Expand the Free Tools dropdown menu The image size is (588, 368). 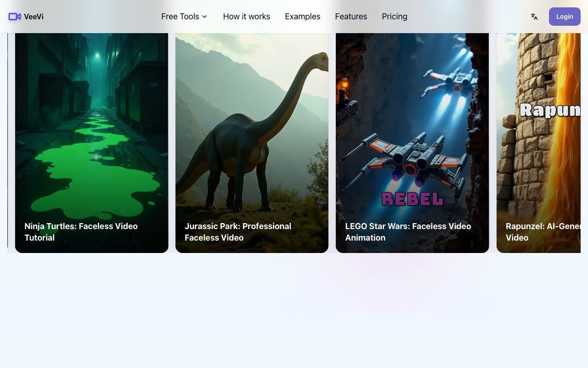(184, 17)
